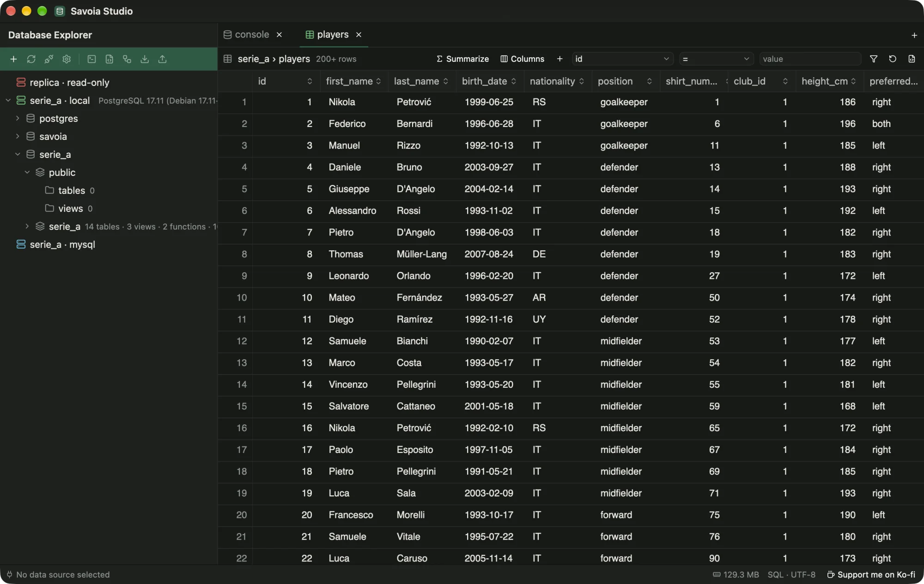Click the public schema layers icon
The image size is (924, 584).
click(x=40, y=172)
